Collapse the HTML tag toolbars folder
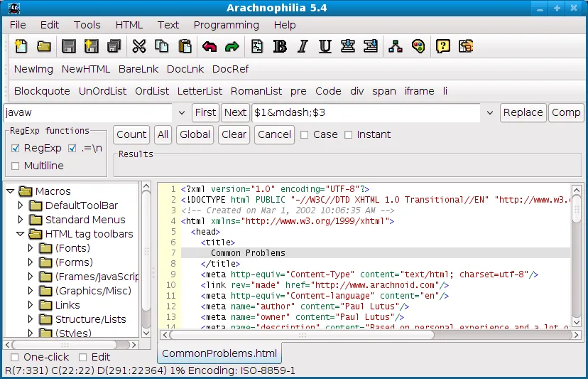This screenshot has width=588, height=379. click(x=21, y=234)
